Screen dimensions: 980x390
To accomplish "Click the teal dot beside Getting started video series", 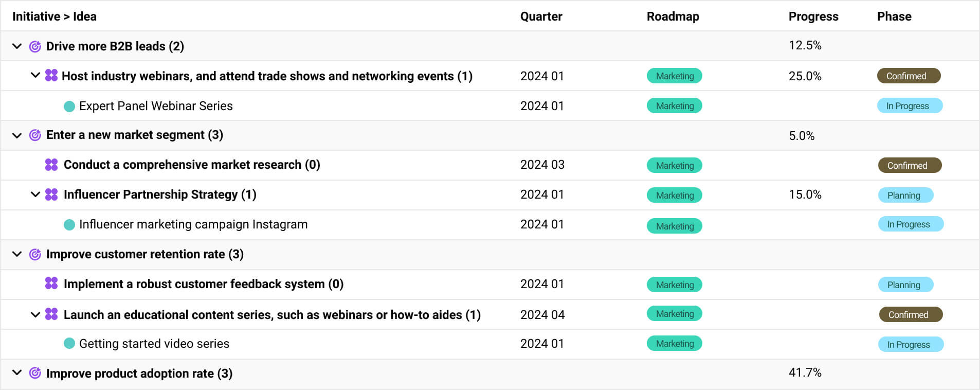I will [x=69, y=343].
